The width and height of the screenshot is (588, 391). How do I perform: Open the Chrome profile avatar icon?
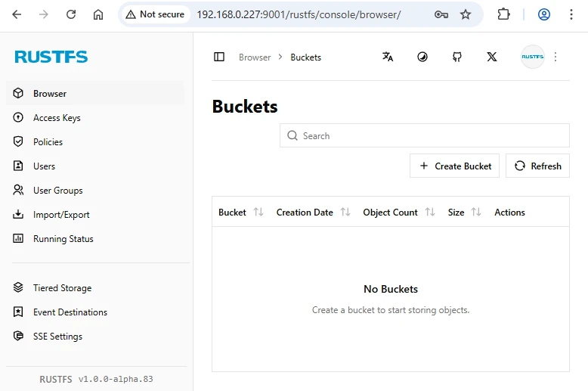click(x=544, y=14)
